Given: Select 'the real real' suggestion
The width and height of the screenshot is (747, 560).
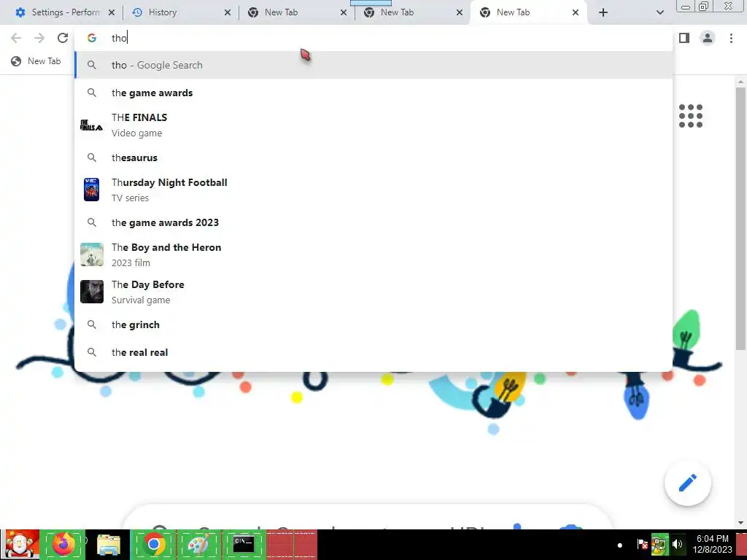Looking at the screenshot, I should (x=373, y=352).
